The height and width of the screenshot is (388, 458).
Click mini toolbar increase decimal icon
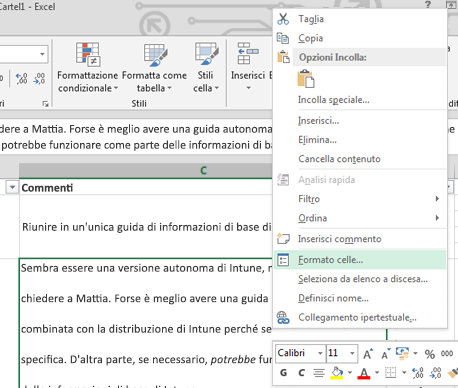point(418,373)
